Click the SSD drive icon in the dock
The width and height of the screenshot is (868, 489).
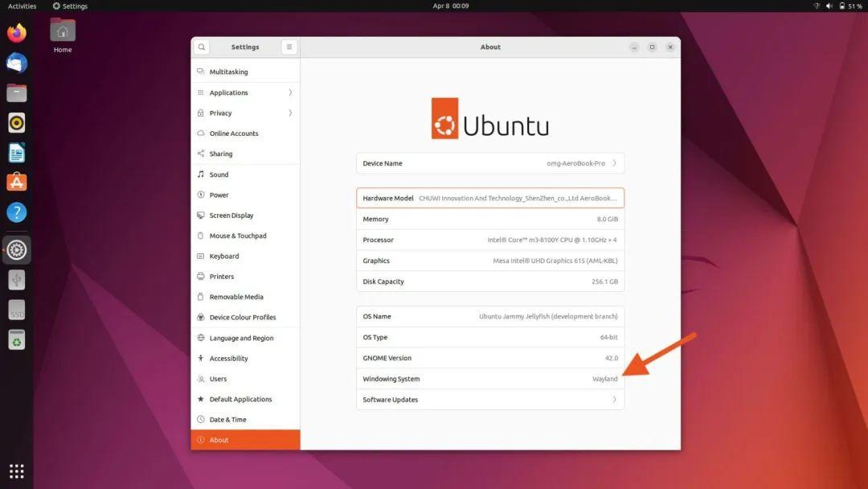click(x=16, y=310)
